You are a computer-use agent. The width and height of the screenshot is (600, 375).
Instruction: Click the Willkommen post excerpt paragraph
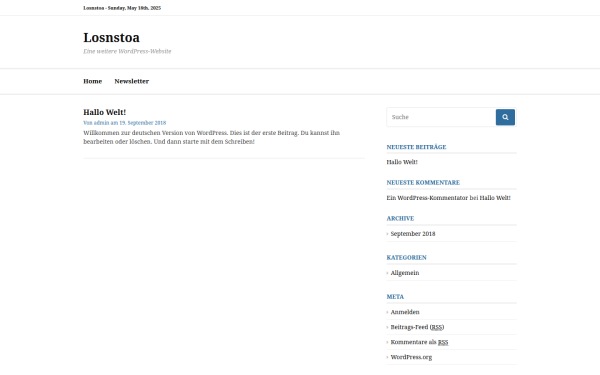click(212, 137)
